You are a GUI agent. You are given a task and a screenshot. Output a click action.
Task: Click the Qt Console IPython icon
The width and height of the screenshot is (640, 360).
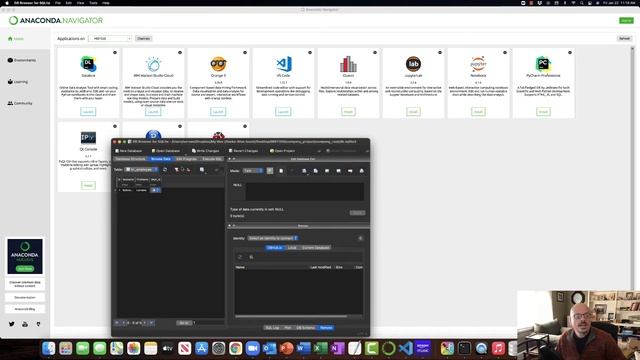click(88, 138)
